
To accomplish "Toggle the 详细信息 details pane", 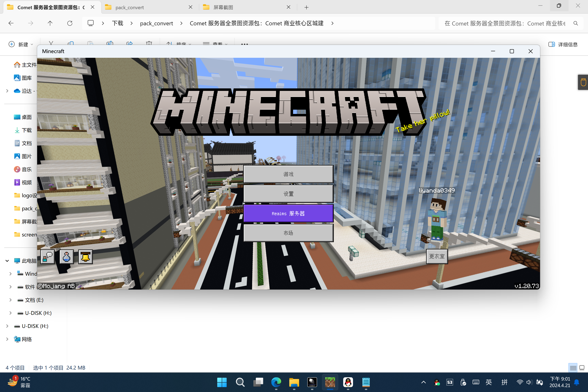I will click(x=563, y=44).
